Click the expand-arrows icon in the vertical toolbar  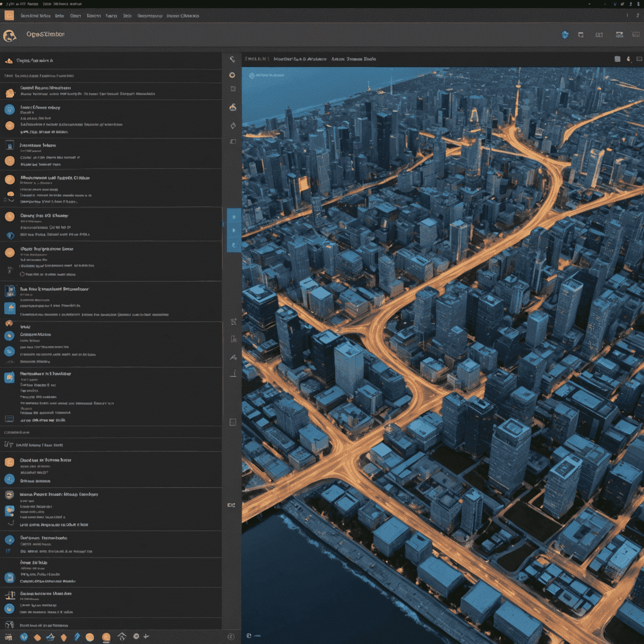click(234, 322)
